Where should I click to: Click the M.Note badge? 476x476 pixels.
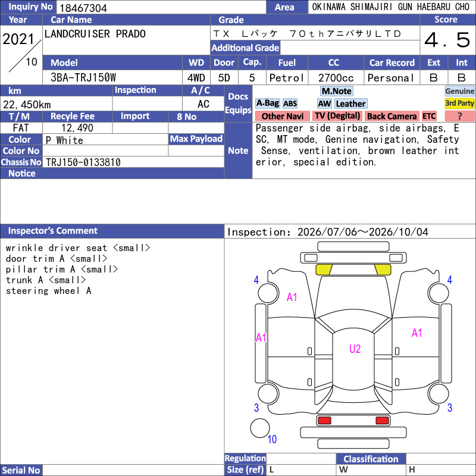(337, 91)
